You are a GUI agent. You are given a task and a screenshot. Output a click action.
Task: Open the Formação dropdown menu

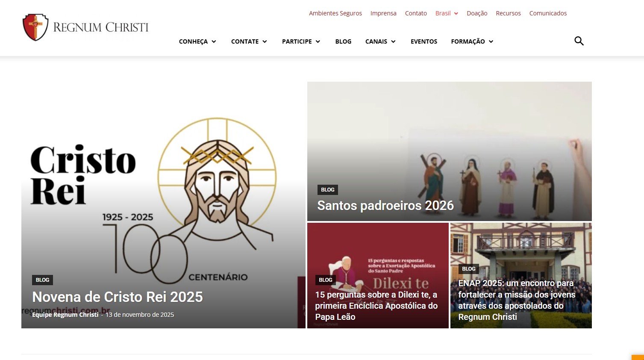point(472,41)
